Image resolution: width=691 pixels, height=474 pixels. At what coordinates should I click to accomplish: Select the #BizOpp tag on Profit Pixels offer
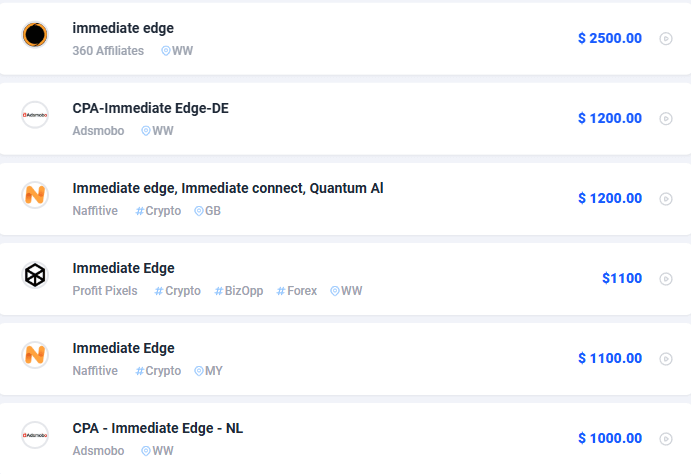pos(238,291)
